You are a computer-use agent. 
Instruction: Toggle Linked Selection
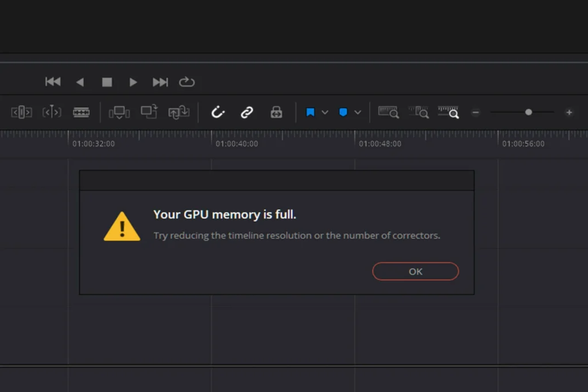(247, 112)
